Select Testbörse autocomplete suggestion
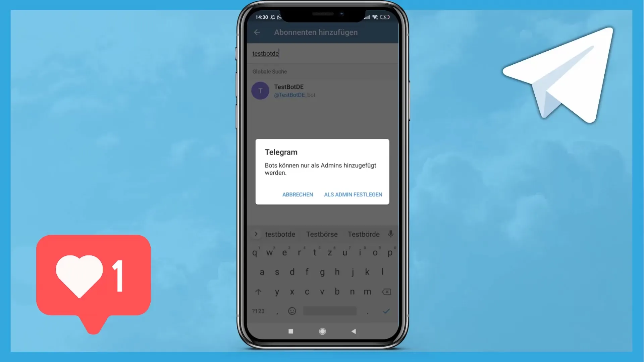Image resolution: width=644 pixels, height=362 pixels. (322, 234)
